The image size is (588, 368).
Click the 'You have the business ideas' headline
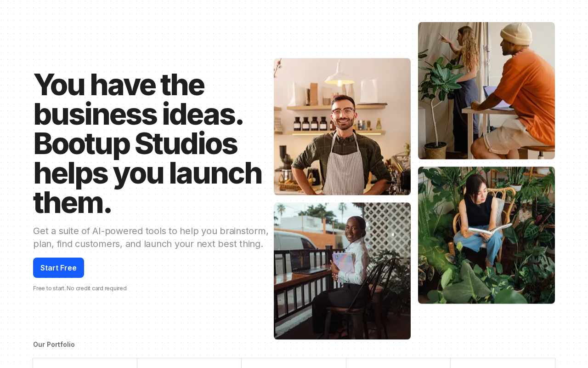point(148,144)
